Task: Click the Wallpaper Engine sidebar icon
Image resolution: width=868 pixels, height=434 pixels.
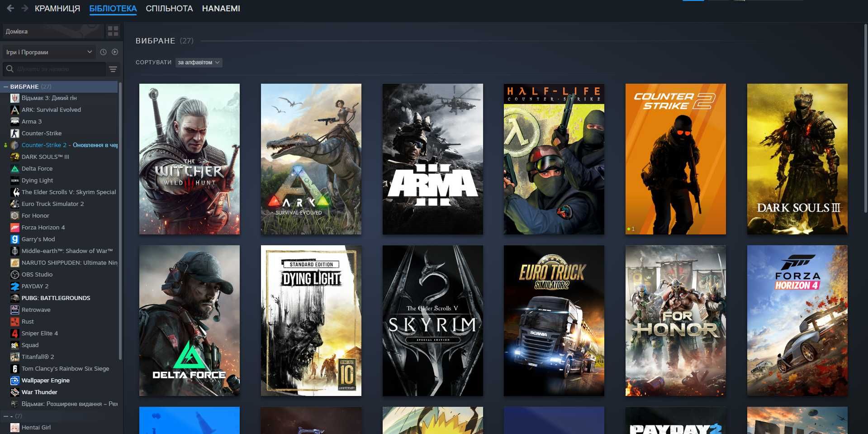Action: [x=15, y=380]
